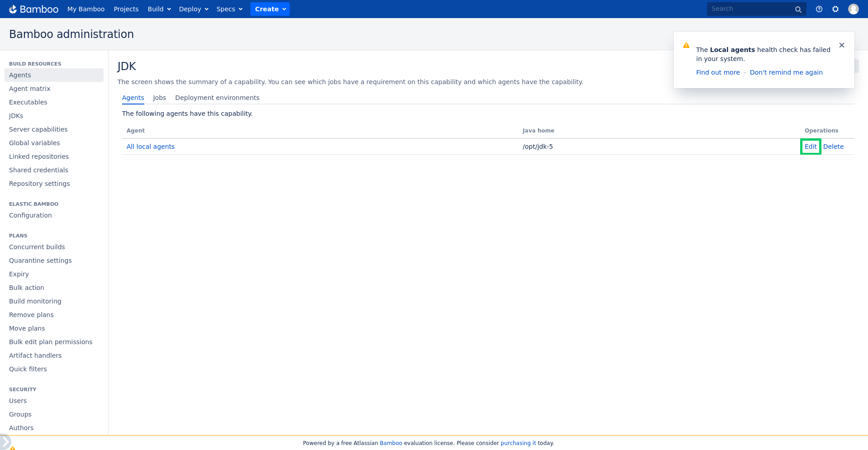Open the user profile avatar

pyautogui.click(x=854, y=9)
